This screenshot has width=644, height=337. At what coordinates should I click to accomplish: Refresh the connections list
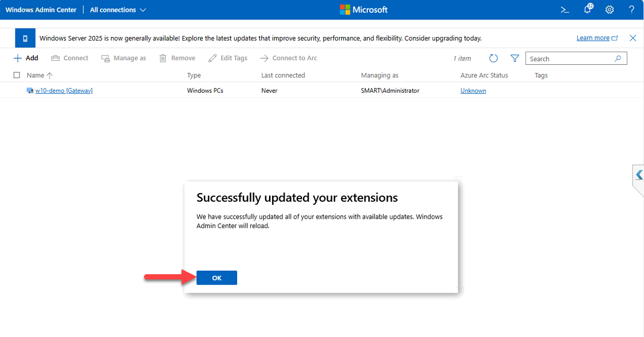coord(493,58)
